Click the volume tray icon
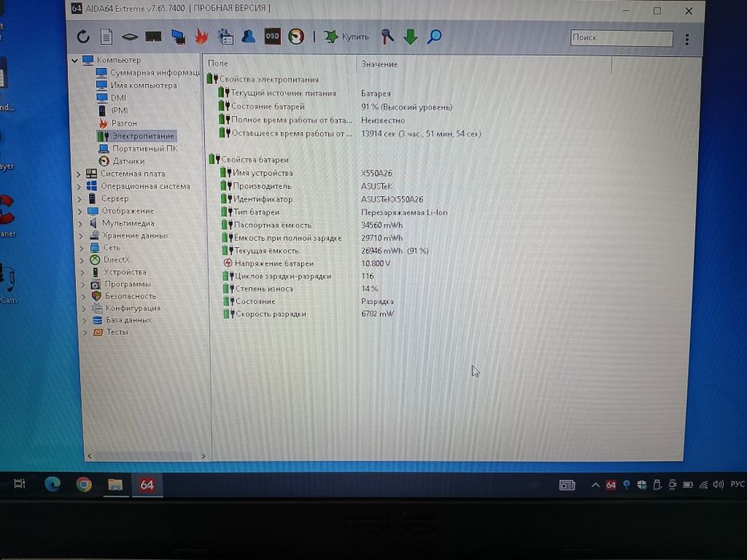 pos(718,486)
